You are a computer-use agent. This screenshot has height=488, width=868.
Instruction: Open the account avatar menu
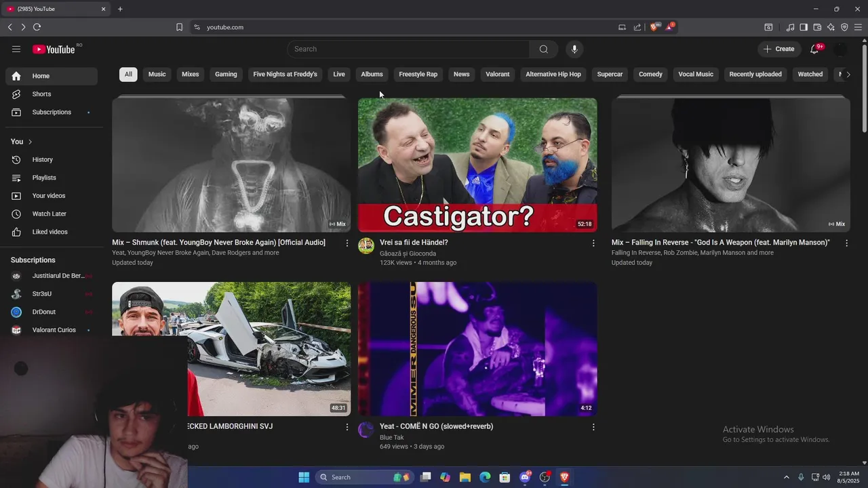pos(840,49)
